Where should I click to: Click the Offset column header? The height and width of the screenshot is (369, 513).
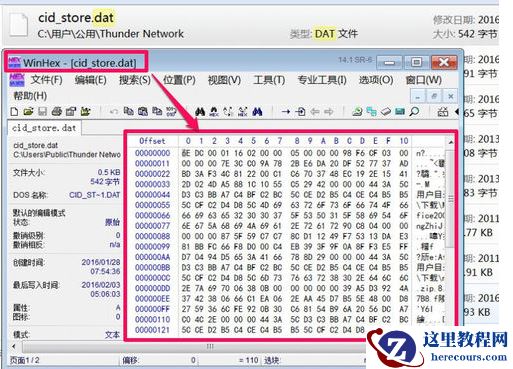click(152, 141)
